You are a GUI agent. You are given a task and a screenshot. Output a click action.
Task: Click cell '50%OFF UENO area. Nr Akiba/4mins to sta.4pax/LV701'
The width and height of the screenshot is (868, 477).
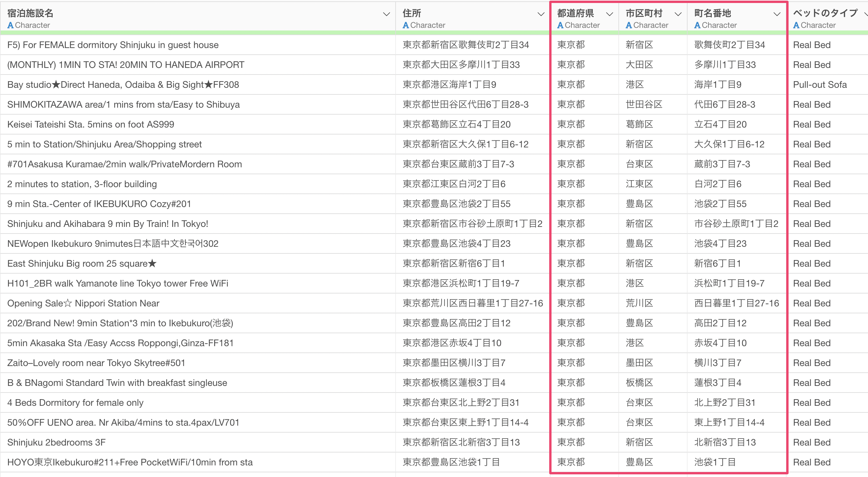[198, 423]
